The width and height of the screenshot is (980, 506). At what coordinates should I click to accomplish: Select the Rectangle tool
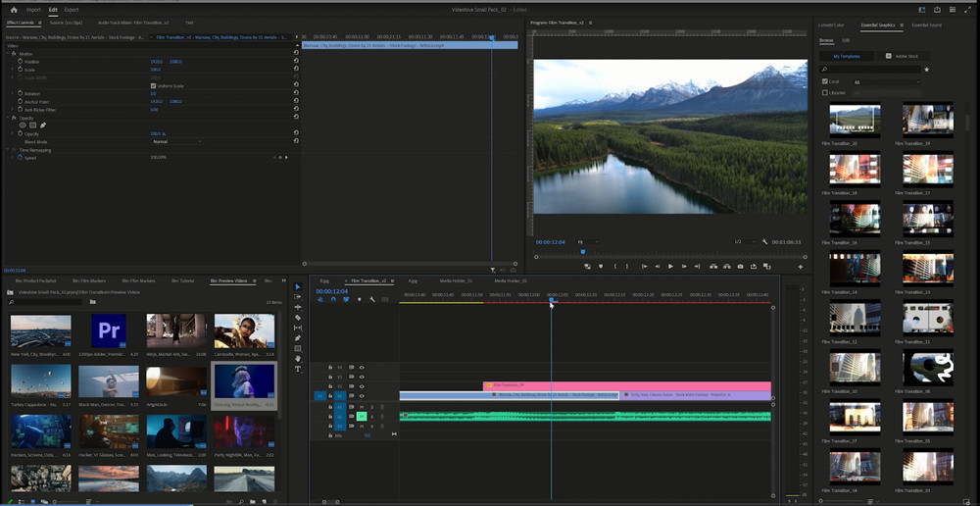(298, 348)
